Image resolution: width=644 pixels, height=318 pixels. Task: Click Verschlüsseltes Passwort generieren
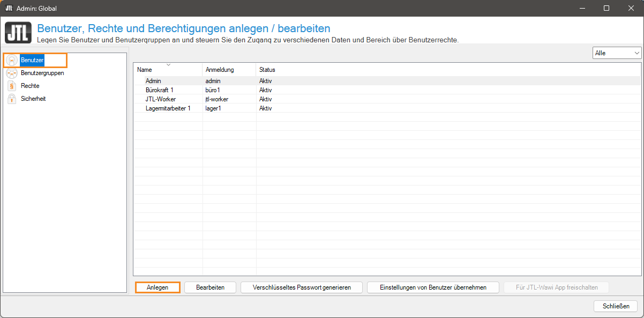tap(302, 287)
